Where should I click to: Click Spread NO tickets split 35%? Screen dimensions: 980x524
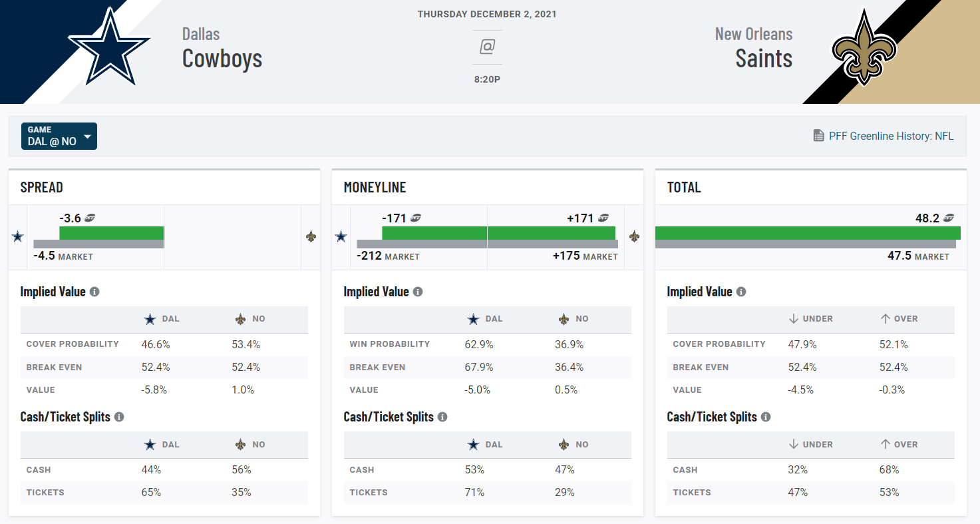click(x=241, y=492)
